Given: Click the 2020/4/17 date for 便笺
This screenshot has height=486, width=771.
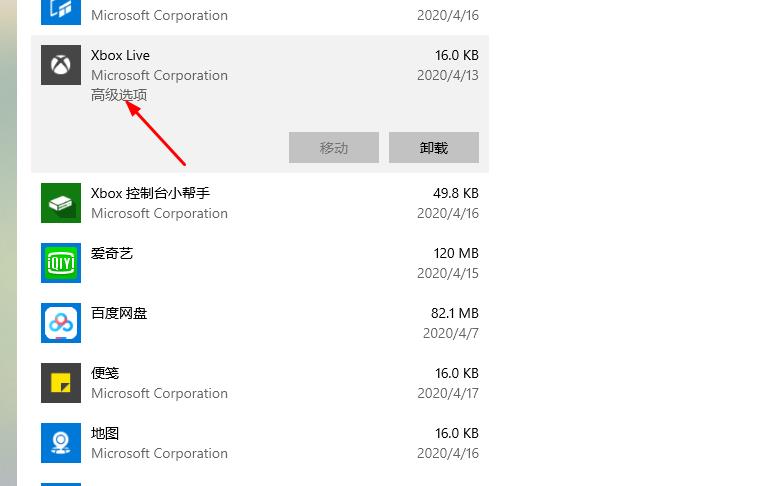Looking at the screenshot, I should coord(448,393).
